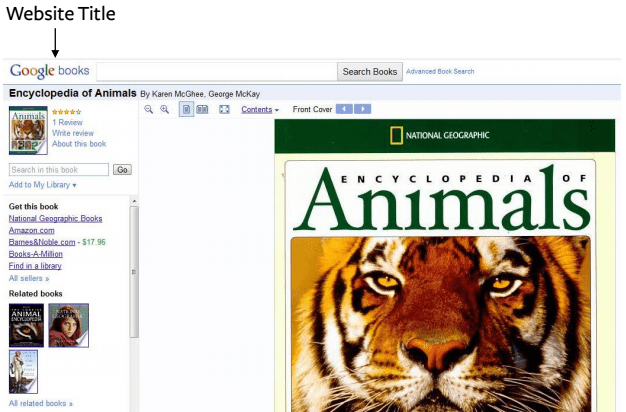626x412 pixels.
Task: Open About this book link
Action: [79, 144]
